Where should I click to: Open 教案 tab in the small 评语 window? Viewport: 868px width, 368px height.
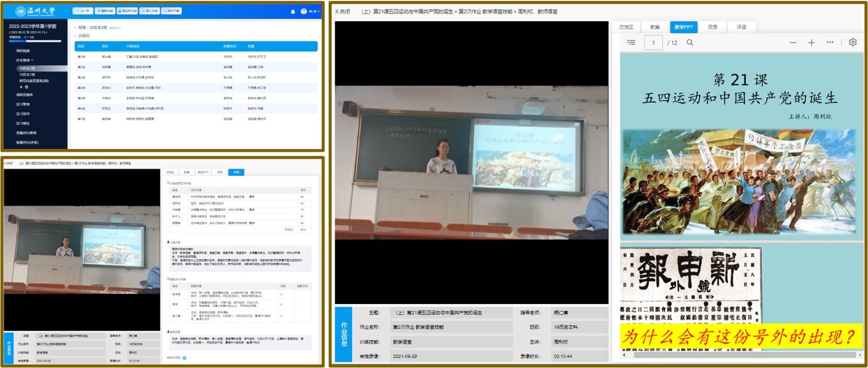[x=187, y=173]
